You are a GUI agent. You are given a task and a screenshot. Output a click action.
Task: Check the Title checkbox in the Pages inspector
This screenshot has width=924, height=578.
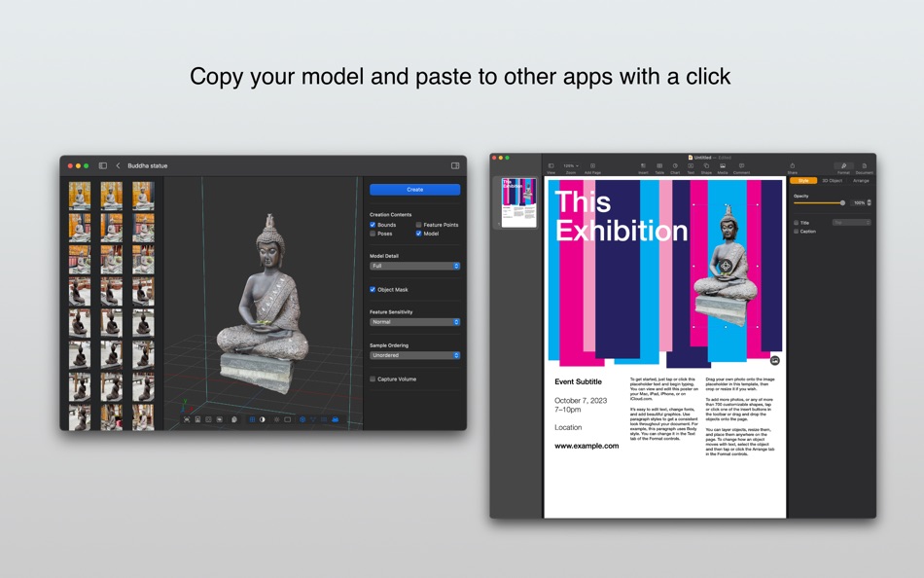(797, 223)
